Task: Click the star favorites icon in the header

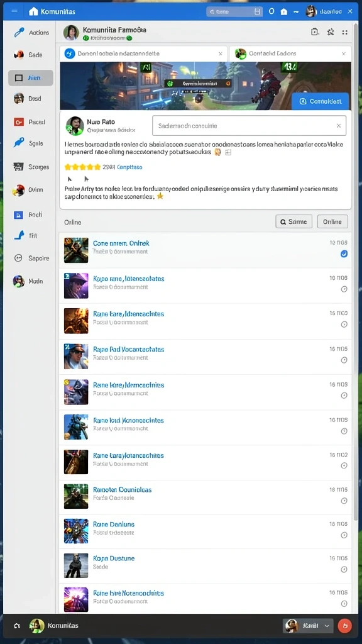Action: point(331,32)
